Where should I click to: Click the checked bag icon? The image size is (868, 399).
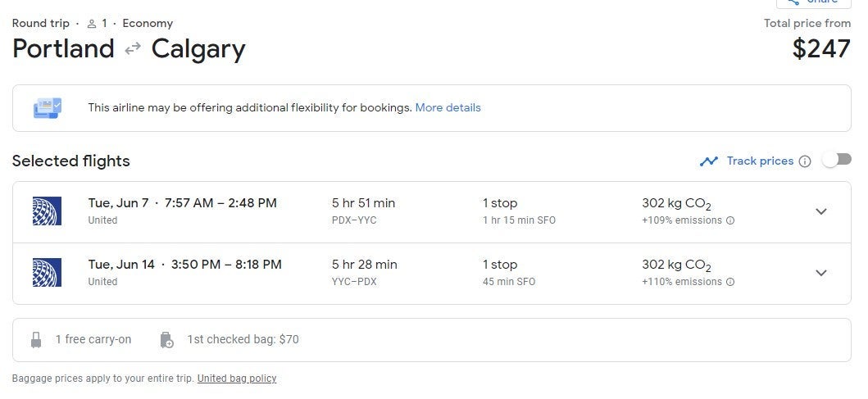[x=166, y=339]
